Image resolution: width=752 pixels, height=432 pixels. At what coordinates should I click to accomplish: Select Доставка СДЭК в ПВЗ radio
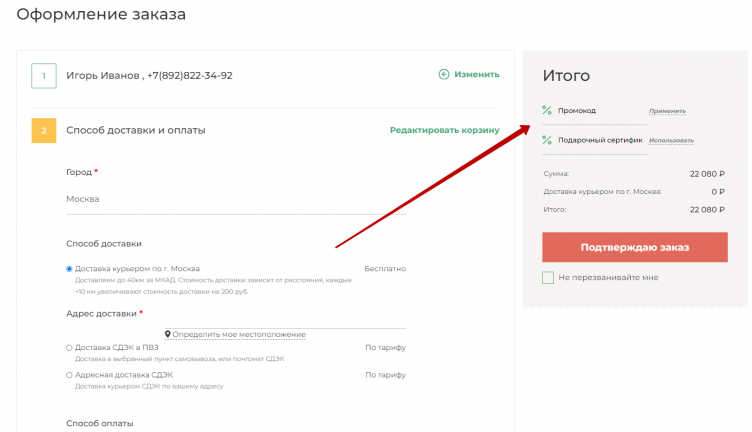click(69, 348)
